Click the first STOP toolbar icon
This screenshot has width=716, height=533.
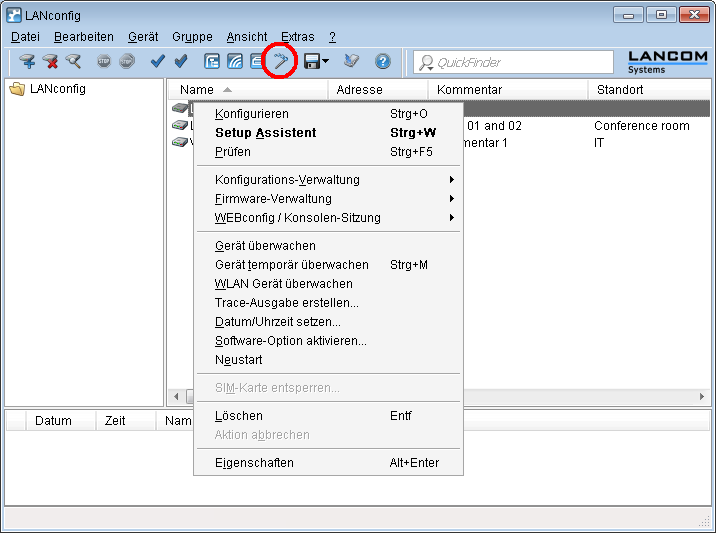(x=105, y=62)
